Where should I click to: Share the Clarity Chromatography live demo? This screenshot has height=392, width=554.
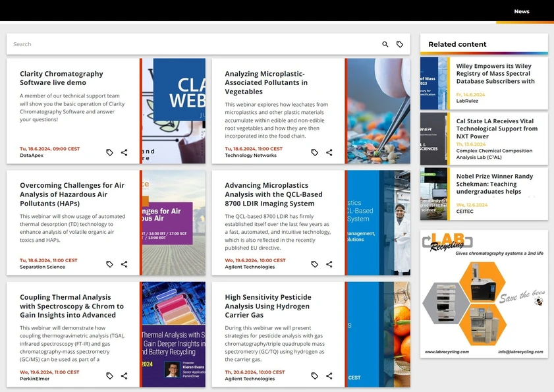pyautogui.click(x=124, y=152)
